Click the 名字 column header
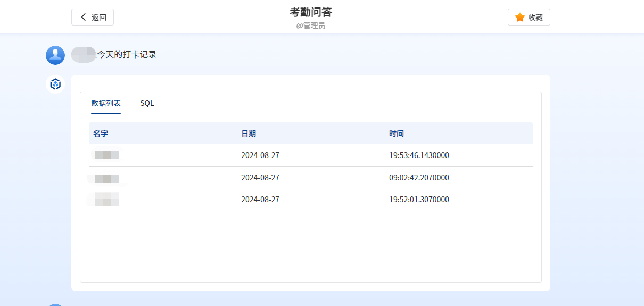Viewport: 644px width, 306px height. pyautogui.click(x=101, y=134)
